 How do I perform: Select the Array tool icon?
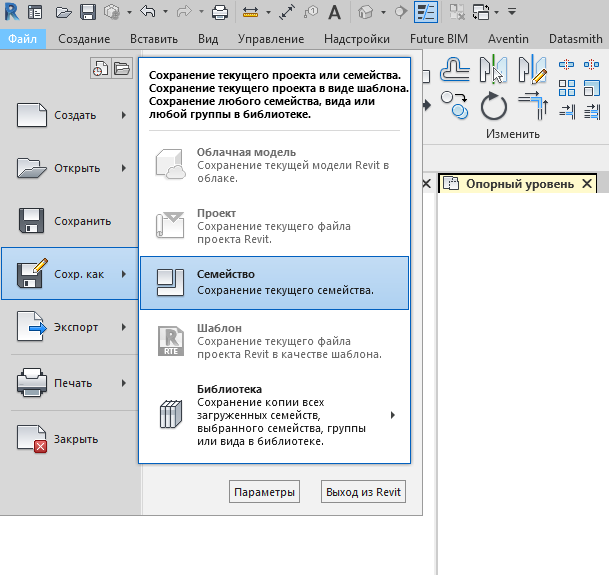[x=567, y=88]
